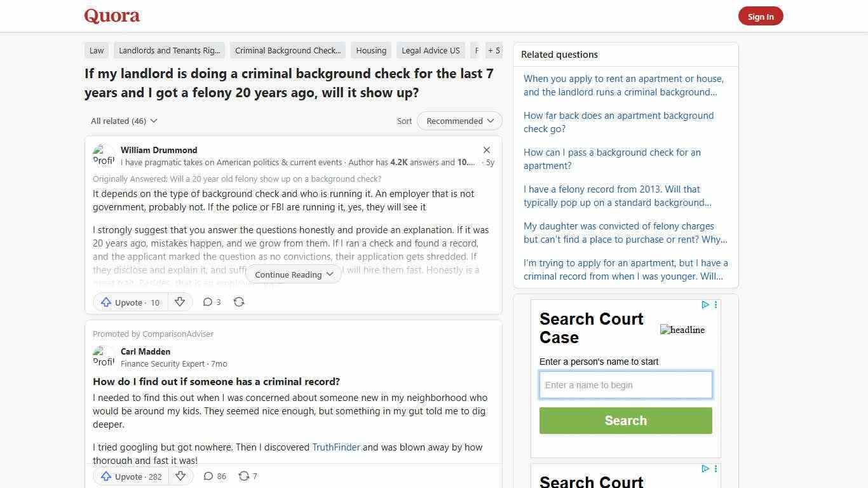Open the Legal Advice US topic
Image resolution: width=868 pixels, height=488 pixels.
click(431, 50)
